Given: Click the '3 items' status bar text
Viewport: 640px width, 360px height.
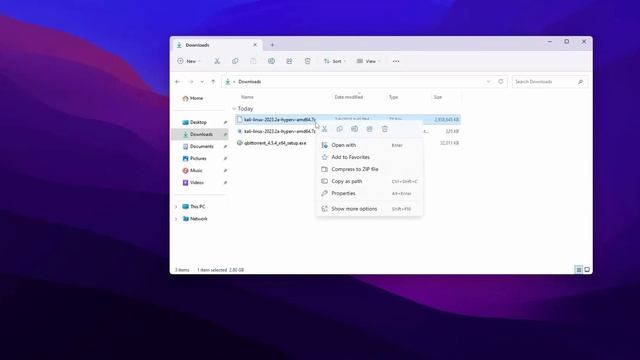Looking at the screenshot, I should [182, 270].
